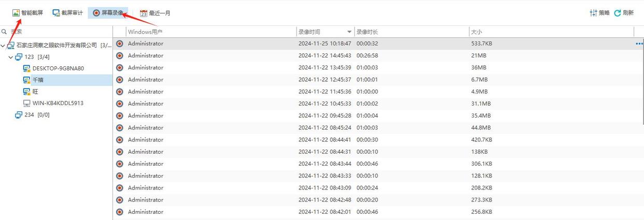Click the 策略 policy settings icon

(593, 13)
